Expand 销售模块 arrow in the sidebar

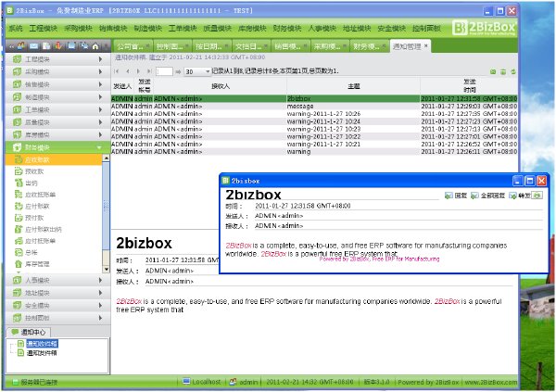(x=100, y=84)
